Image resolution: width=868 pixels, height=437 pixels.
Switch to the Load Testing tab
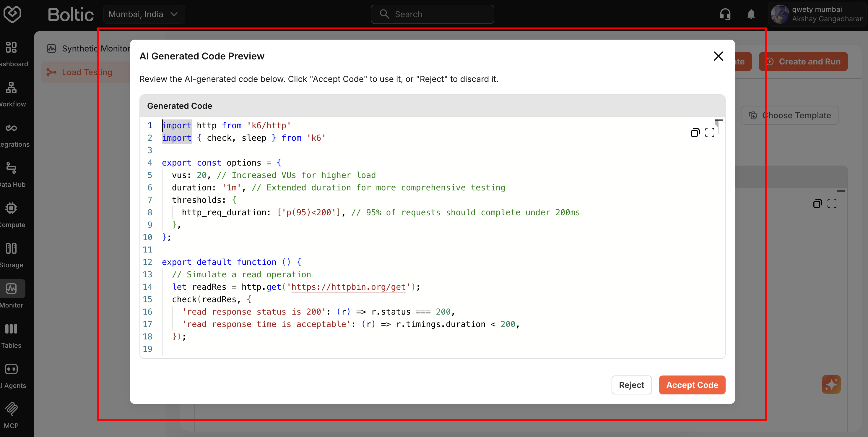[87, 72]
